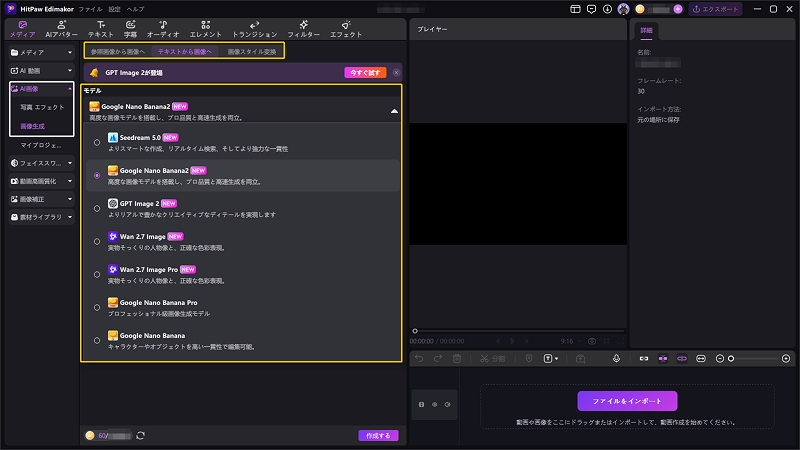Open the ヘルプ menu
The height and width of the screenshot is (450, 800).
pos(135,9)
